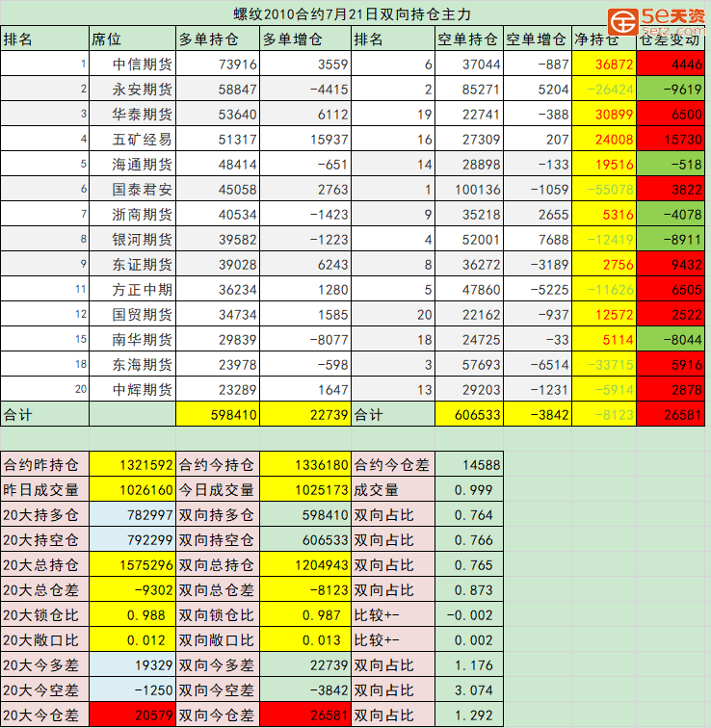Select the 多单持仓 column header
This screenshot has width=711, height=728.
click(203, 39)
